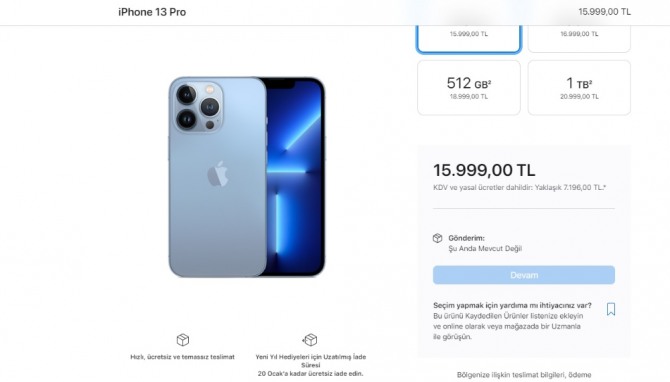Click the Devam continue button

[x=524, y=275]
